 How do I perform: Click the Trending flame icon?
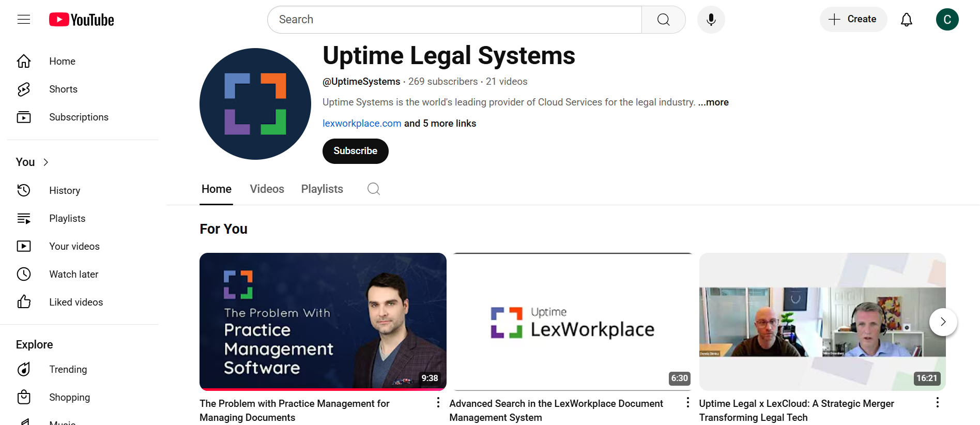click(24, 369)
